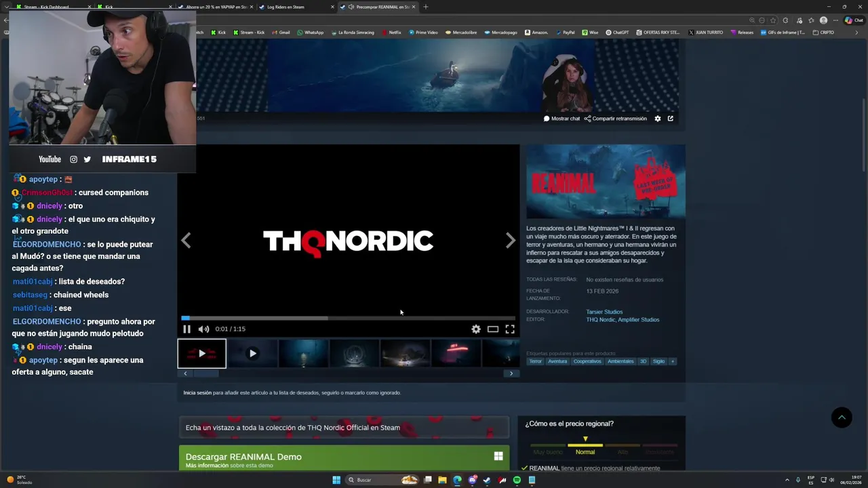Open Discord from the taskbar

[x=472, y=480]
